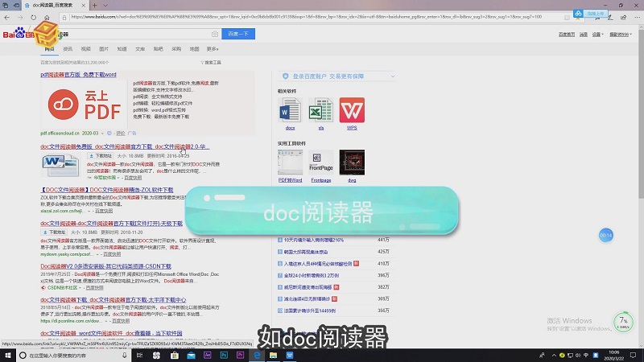Switch to the 视频 tab

85,49
